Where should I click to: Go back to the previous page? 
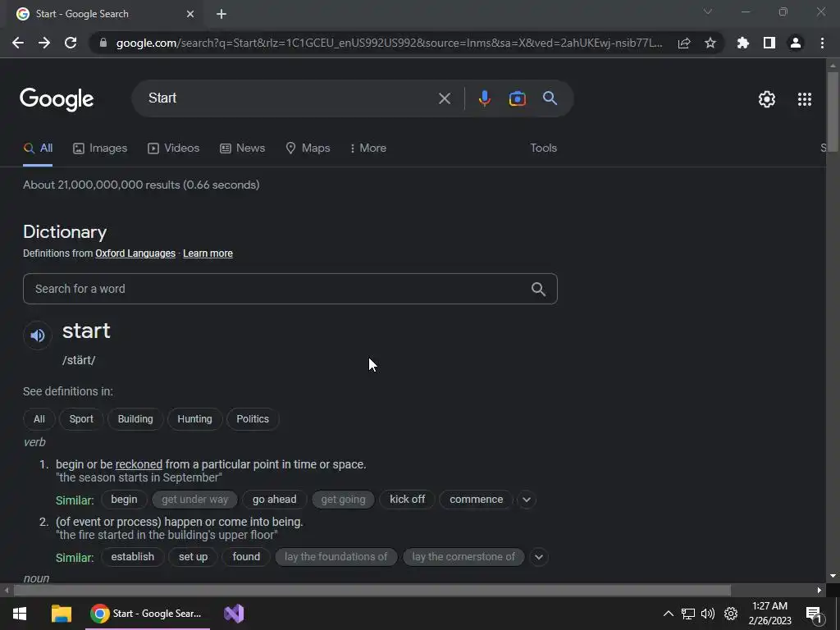click(x=18, y=43)
